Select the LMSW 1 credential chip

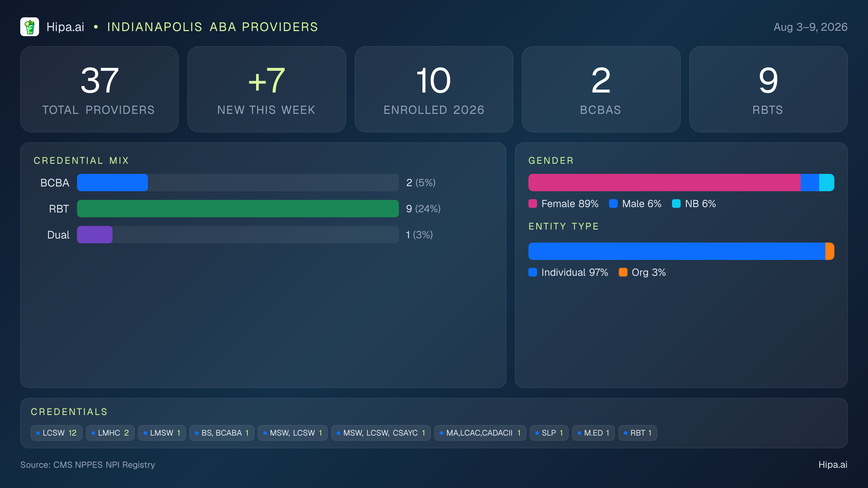point(162,433)
